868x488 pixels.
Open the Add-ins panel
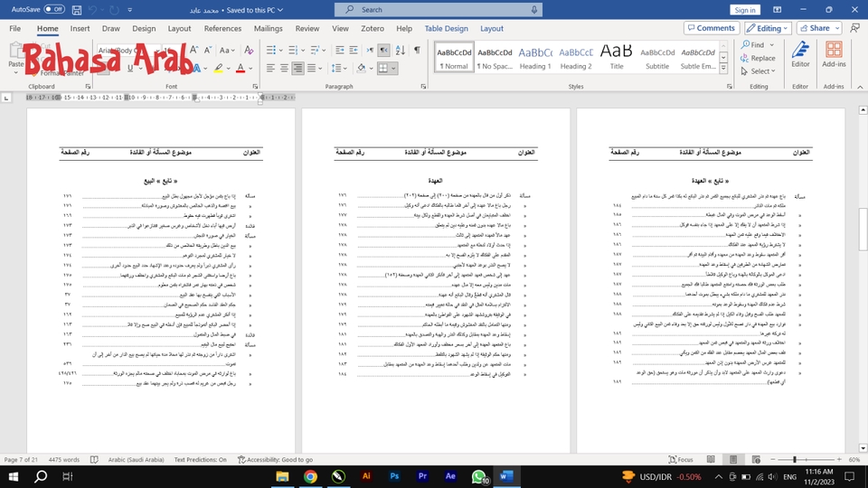coord(834,55)
